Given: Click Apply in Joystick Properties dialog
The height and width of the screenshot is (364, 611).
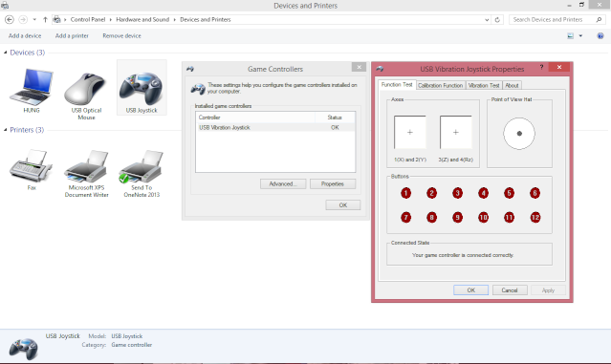Looking at the screenshot, I should [x=548, y=290].
